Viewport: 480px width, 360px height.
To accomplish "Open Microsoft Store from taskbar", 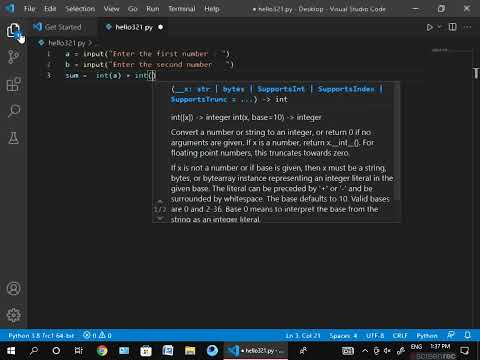I will point(146,351).
